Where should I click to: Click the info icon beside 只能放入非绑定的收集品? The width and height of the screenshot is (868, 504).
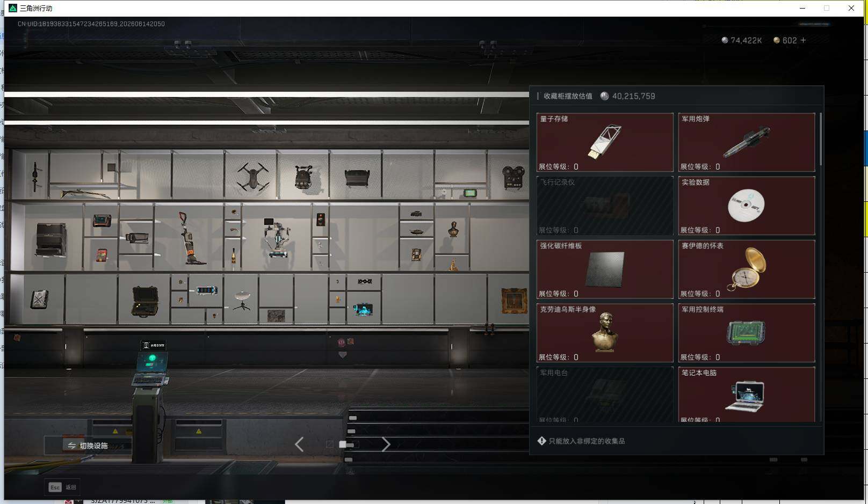point(541,441)
